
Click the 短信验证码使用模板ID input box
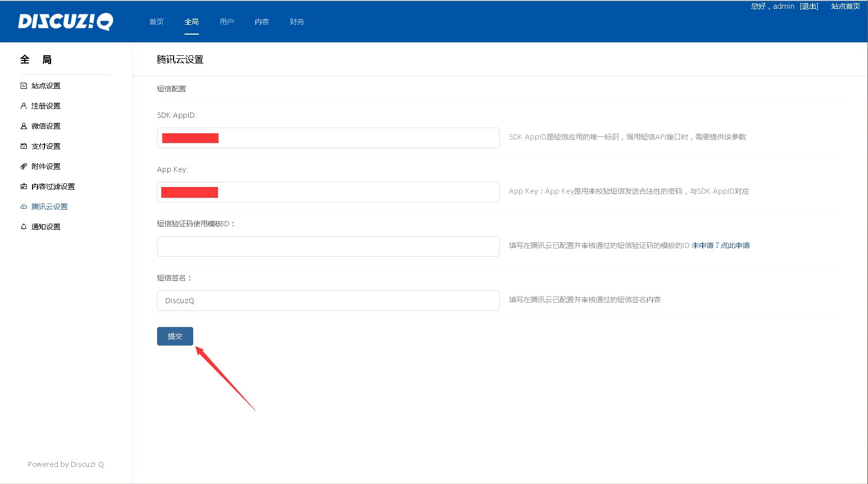[x=328, y=246]
